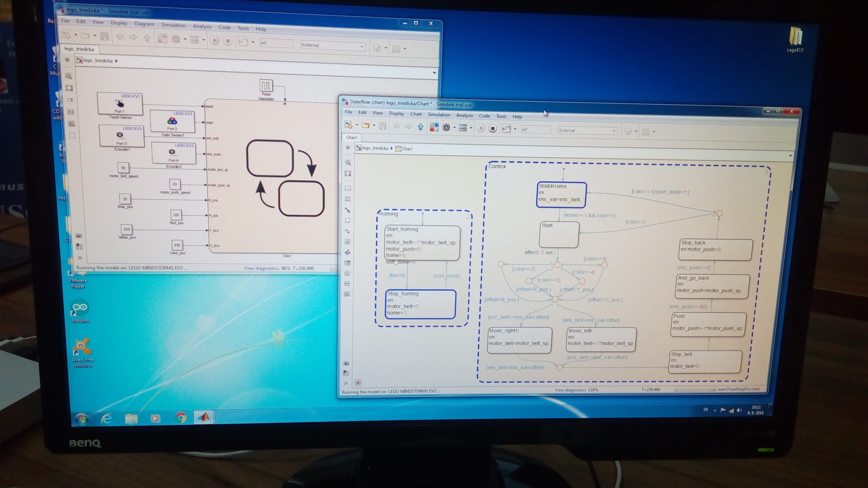This screenshot has height=488, width=868.
Task: Expand the open-folder dropdown arrow in Stateflow toolbar
Action: 374,125
